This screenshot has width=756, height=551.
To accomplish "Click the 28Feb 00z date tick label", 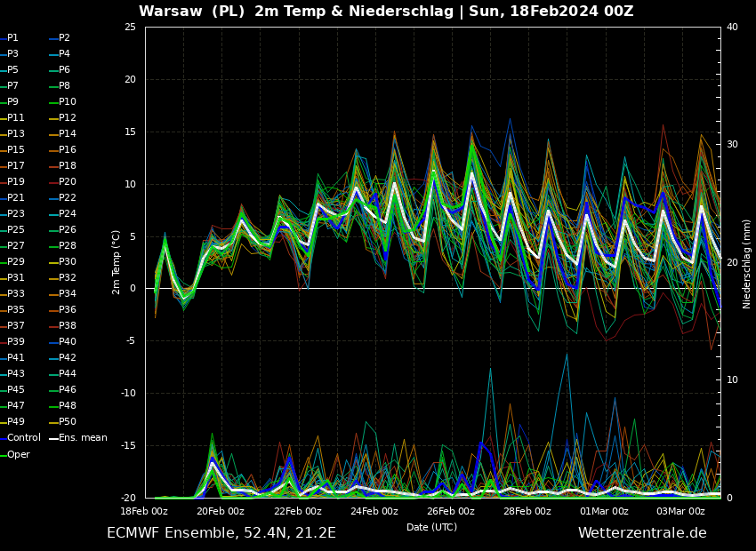I will tap(527, 512).
